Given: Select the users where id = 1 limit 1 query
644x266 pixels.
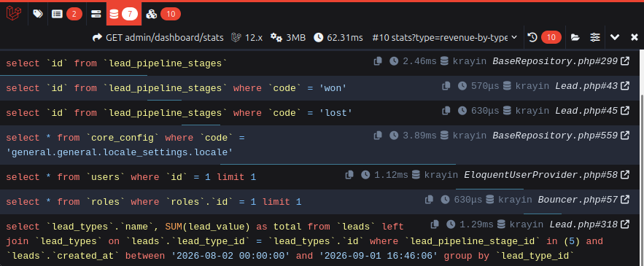Looking at the screenshot, I should 131,177.
